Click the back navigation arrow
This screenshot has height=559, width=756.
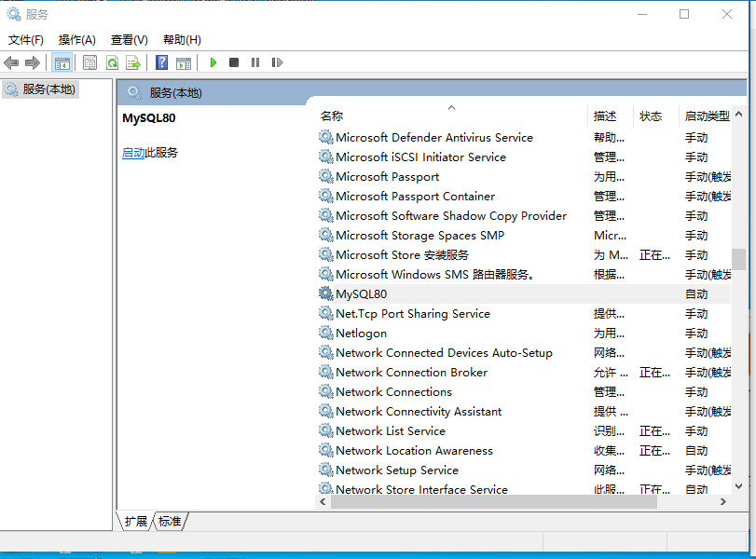[10, 62]
